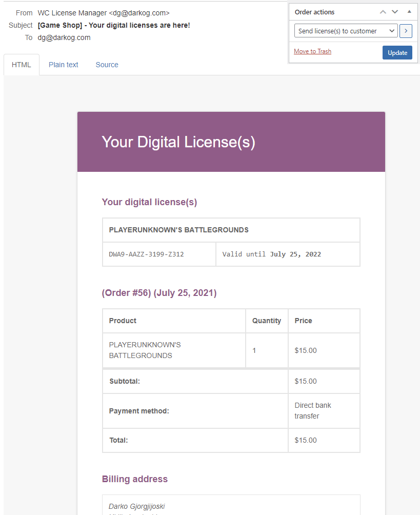This screenshot has height=515, width=420.
Task: Open the Plain text tab
Action: coord(64,65)
